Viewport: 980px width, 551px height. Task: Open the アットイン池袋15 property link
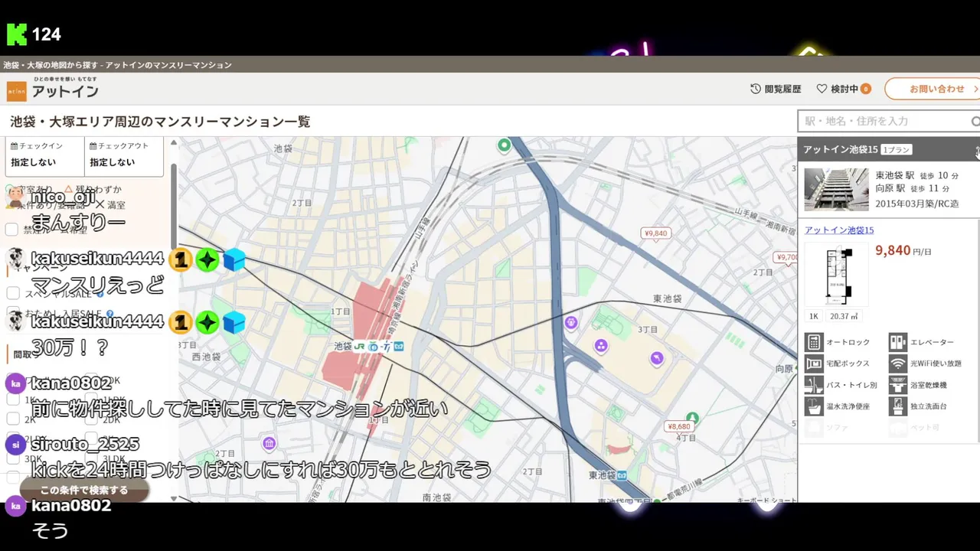click(839, 230)
